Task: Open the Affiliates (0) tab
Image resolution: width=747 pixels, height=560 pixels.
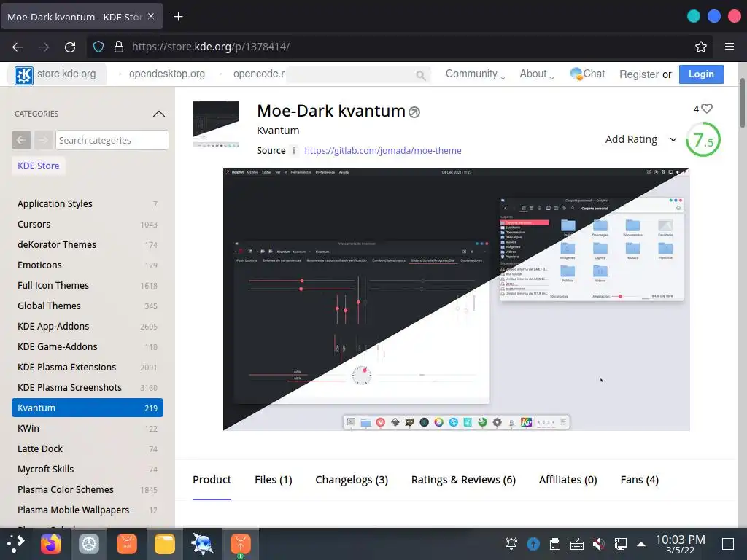Action: click(568, 480)
